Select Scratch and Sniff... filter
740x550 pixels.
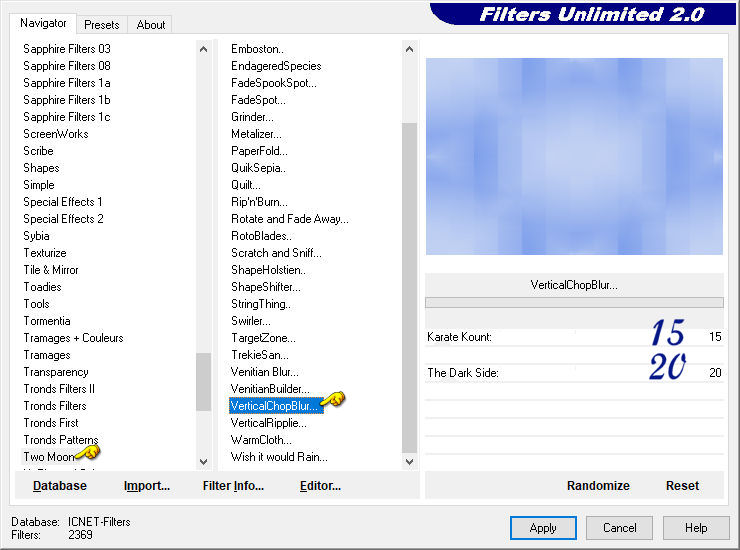276,253
